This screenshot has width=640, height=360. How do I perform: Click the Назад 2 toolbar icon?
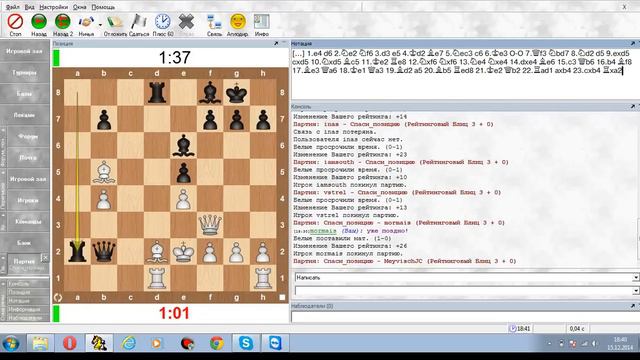[62, 22]
